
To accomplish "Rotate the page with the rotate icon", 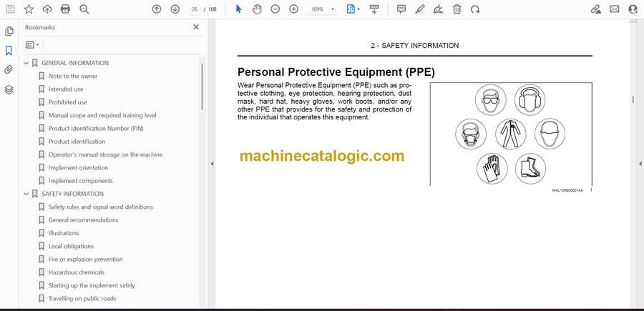I will (x=475, y=9).
